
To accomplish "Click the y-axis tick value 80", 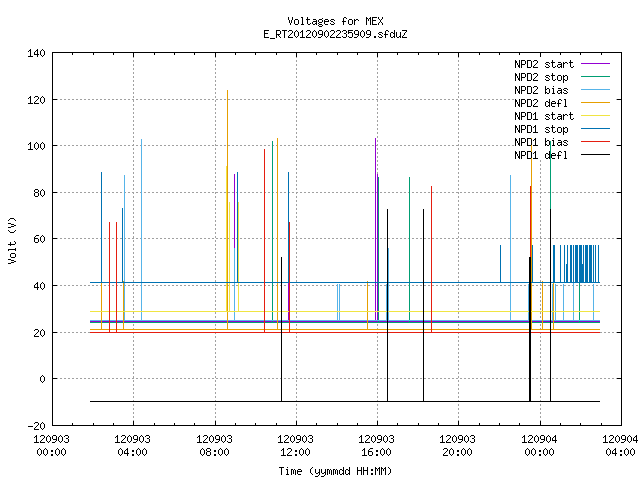I will 39,193.
